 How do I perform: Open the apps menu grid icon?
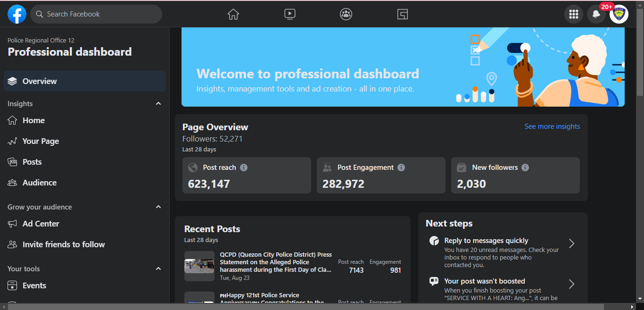pos(574,14)
